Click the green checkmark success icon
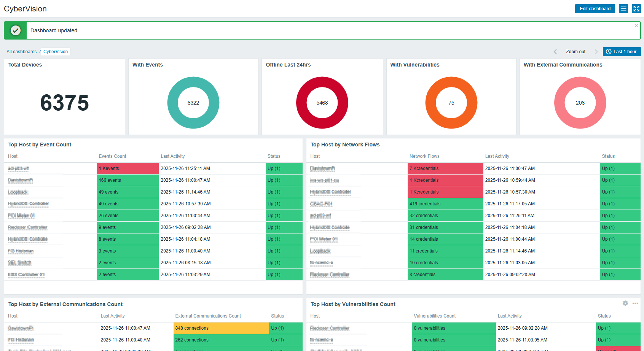The height and width of the screenshot is (351, 644). tap(16, 30)
